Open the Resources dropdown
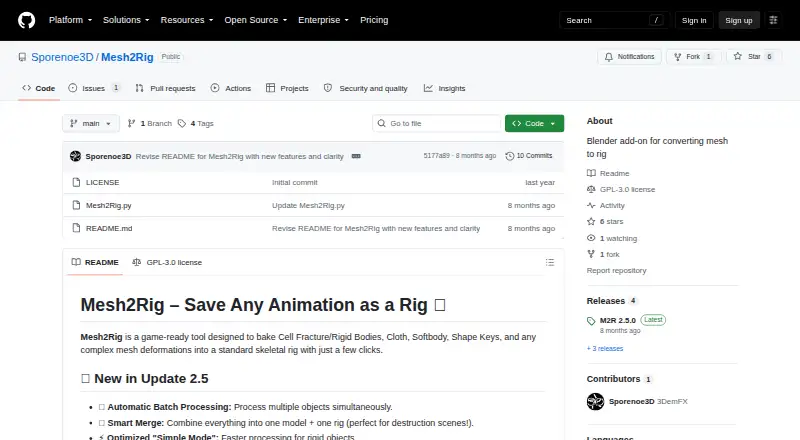The image size is (800, 440). coord(187,20)
